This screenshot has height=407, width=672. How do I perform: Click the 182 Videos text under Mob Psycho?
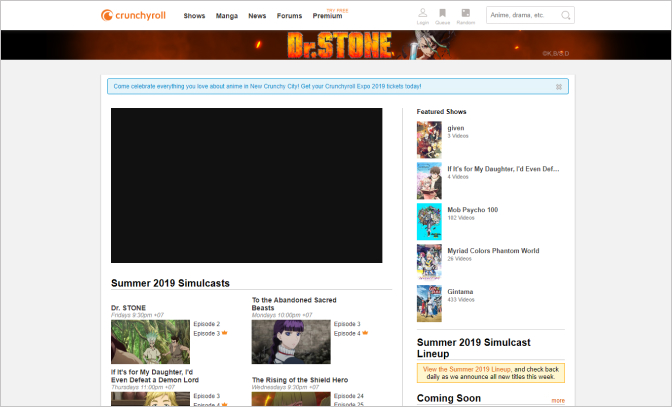point(461,218)
